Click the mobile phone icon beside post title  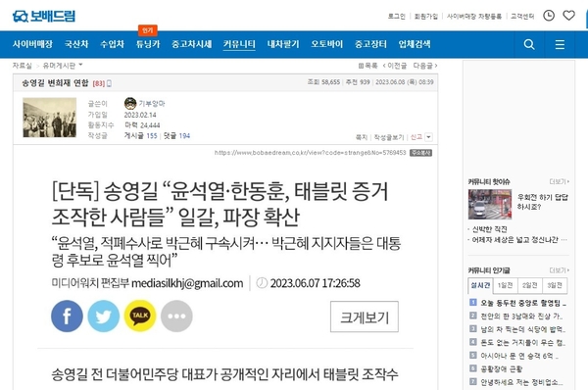click(109, 83)
